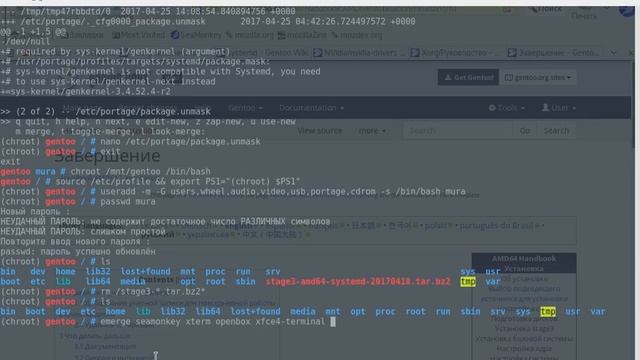
Task: Click the wiki Go button
Action: [x=524, y=131]
